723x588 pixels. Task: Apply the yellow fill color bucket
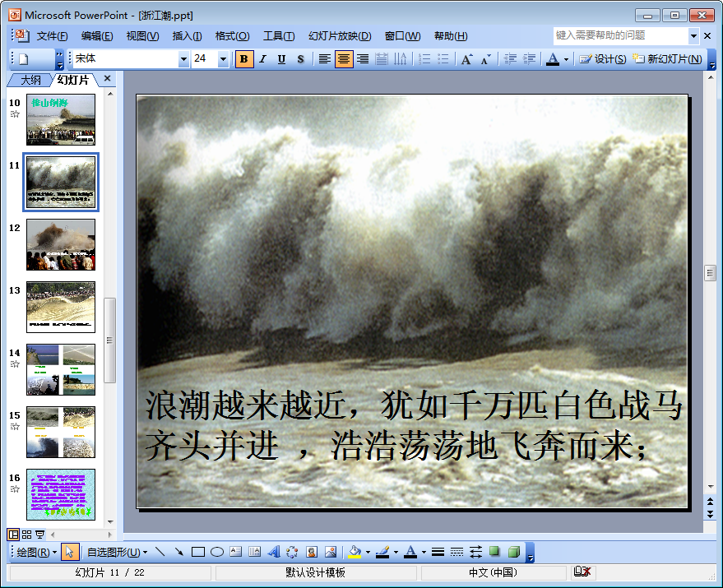pos(355,552)
